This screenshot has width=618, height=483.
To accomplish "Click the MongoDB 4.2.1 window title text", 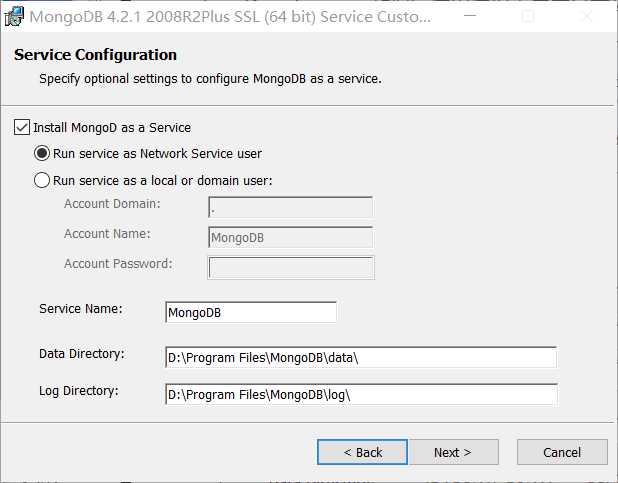I will click(x=230, y=17).
